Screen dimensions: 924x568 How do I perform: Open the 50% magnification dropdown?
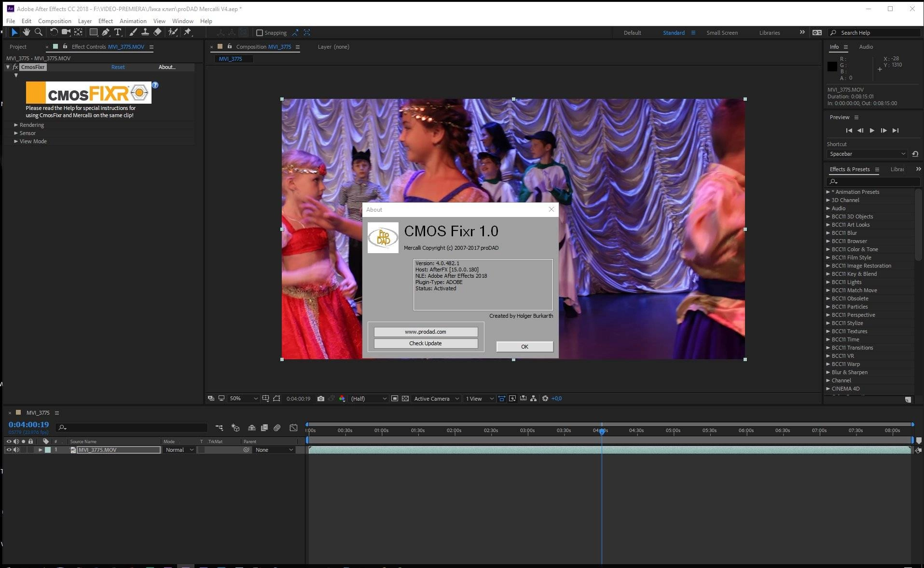[243, 399]
